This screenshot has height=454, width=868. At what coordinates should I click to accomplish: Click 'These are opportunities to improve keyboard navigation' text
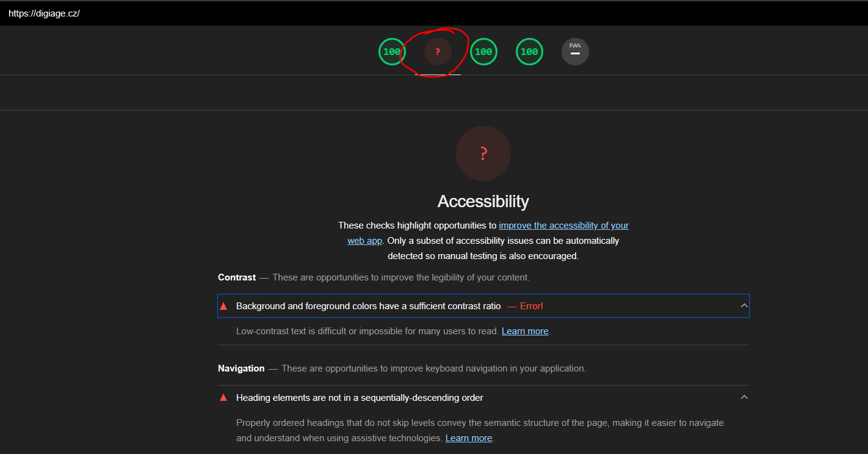tap(433, 368)
